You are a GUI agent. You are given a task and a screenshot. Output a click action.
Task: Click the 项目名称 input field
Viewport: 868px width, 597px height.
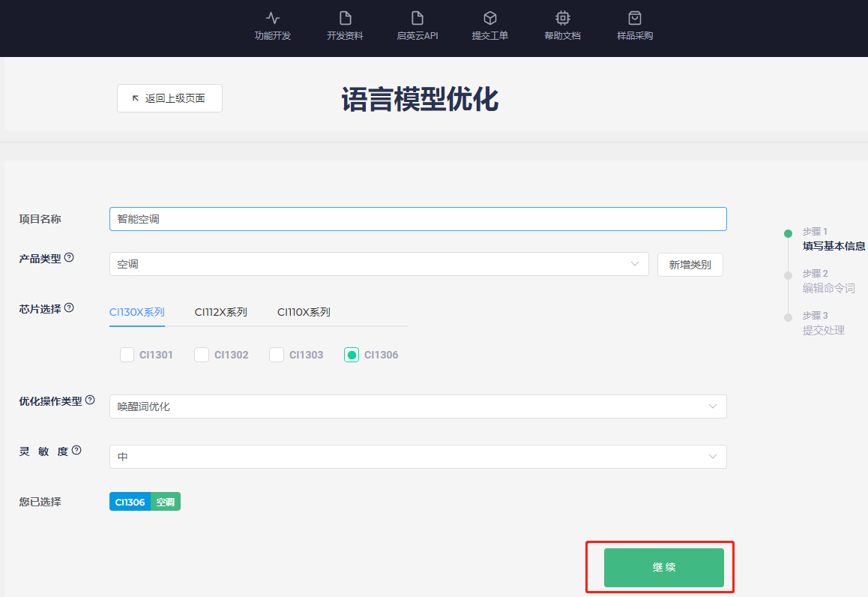[x=418, y=219]
